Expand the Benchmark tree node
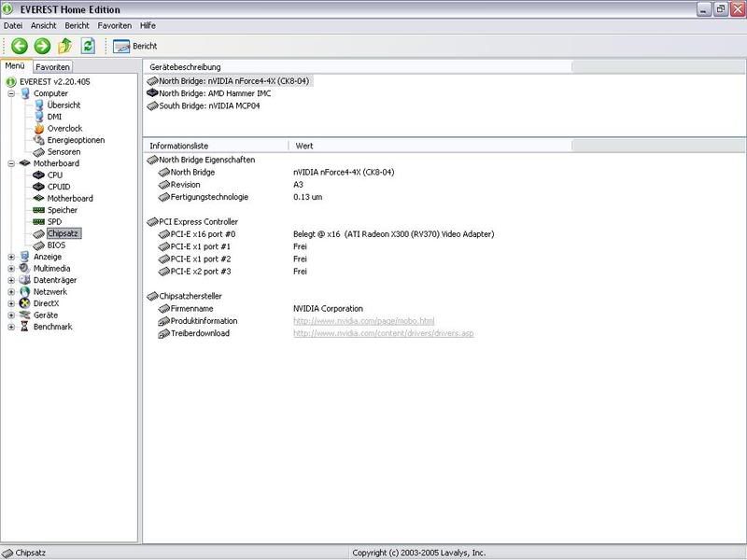 [11, 328]
